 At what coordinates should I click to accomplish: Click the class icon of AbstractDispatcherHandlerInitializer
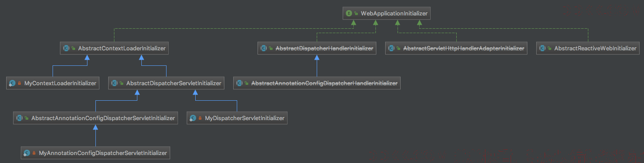pos(264,48)
